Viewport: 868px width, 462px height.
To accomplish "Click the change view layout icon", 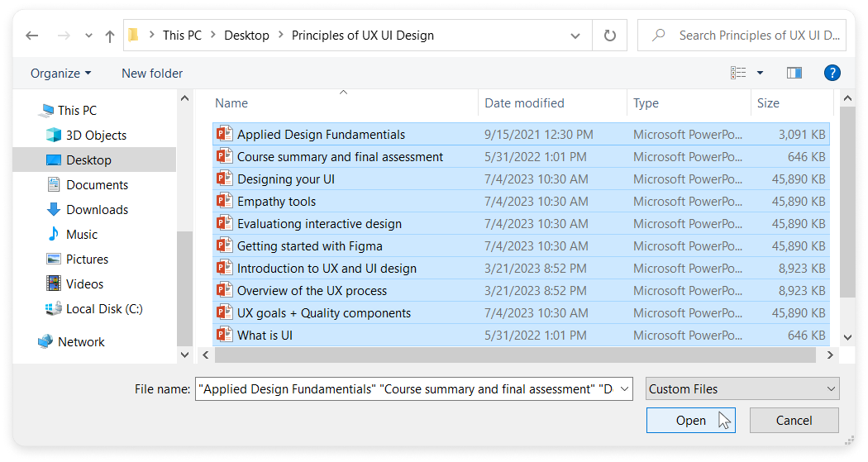I will tap(738, 73).
